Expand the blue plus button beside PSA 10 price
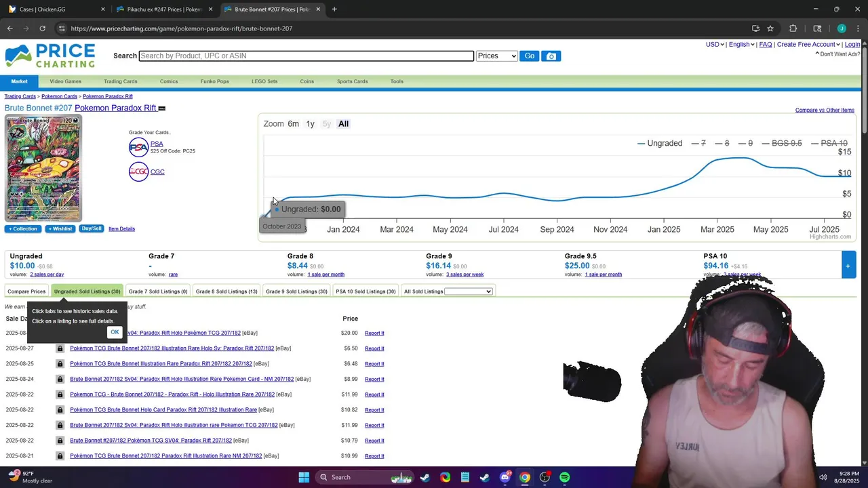The width and height of the screenshot is (868, 488). click(848, 266)
